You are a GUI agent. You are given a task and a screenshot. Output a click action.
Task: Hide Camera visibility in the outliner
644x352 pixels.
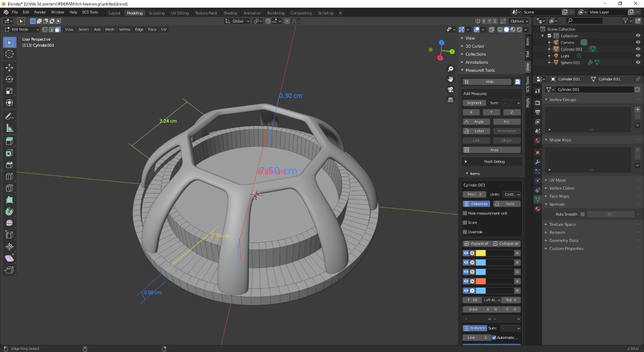tap(637, 42)
